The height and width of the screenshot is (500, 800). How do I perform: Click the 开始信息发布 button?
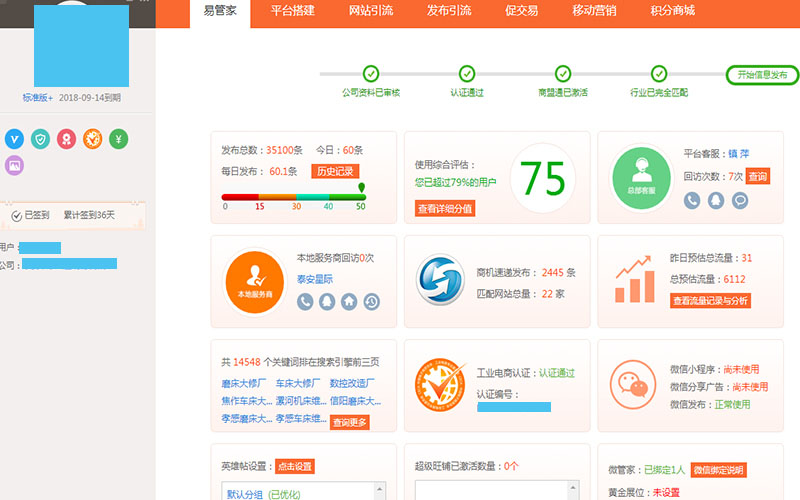(762, 75)
